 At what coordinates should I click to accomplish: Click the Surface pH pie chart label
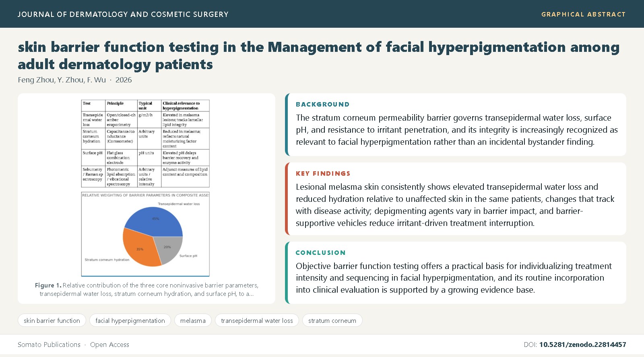tap(188, 256)
